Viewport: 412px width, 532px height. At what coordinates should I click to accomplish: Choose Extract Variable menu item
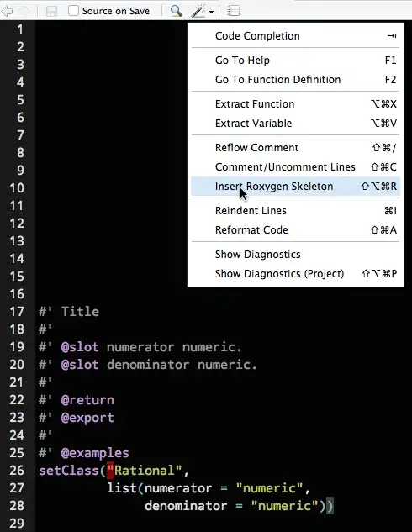point(295,124)
